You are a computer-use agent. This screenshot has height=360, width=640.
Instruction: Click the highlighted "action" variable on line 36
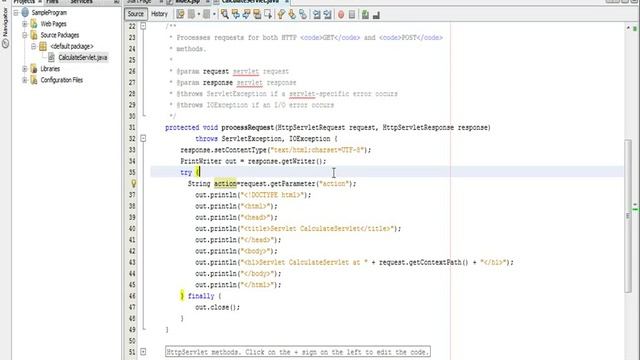tap(225, 184)
